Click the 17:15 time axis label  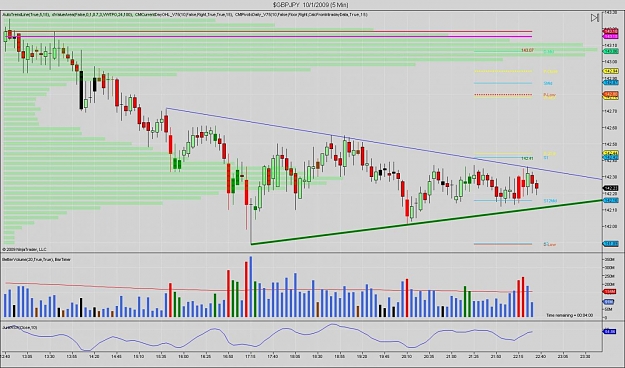click(x=250, y=356)
